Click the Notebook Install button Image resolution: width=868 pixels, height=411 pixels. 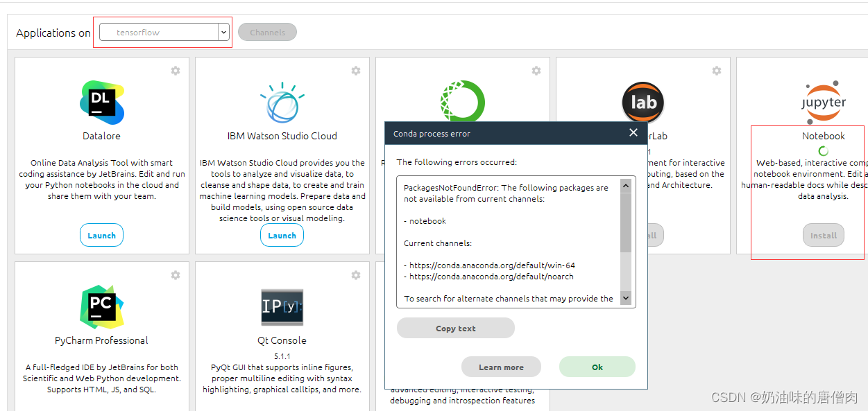824,235
